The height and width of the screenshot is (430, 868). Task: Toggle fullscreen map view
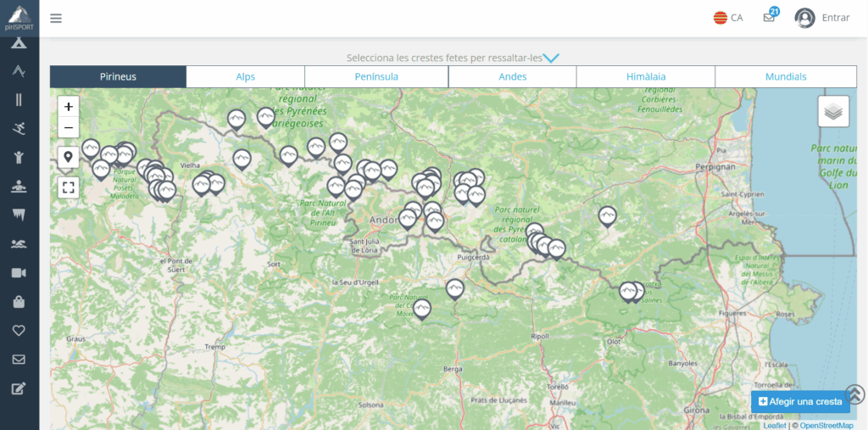pos(69,187)
